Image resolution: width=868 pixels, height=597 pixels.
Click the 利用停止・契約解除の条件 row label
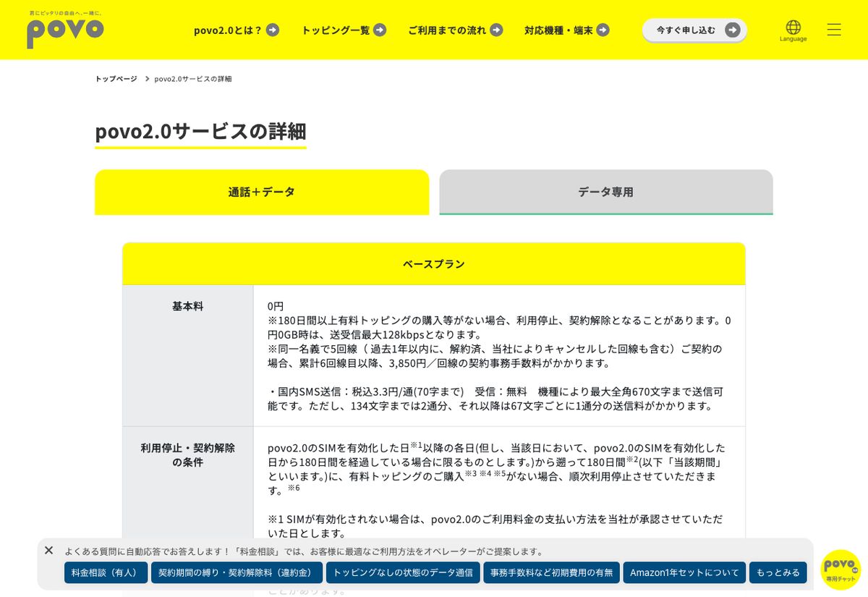[x=188, y=454]
